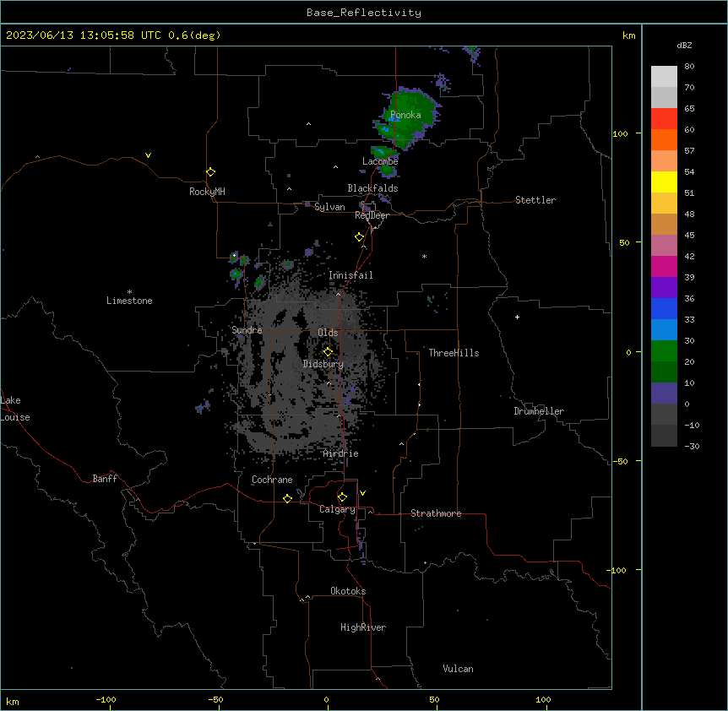Screen dimensions: 728x711
Task: Pick the purple 39-36 dBZ legend swatch
Action: click(664, 288)
